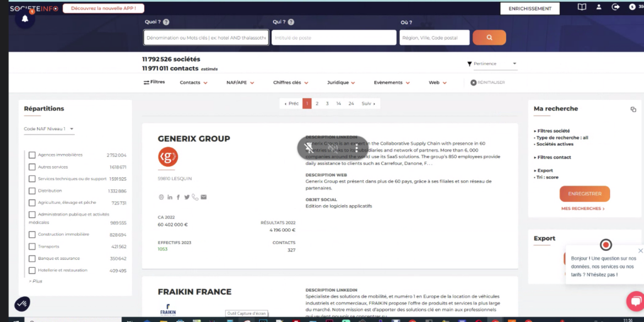Click the ENREGISTRER button
Image resolution: width=644 pixels, height=322 pixels.
click(x=584, y=194)
